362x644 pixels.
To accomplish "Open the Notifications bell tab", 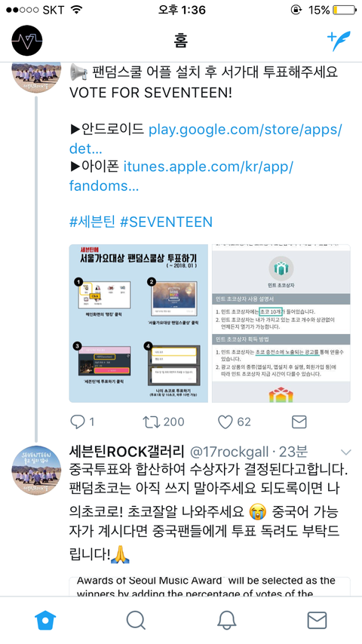I will 226,620.
